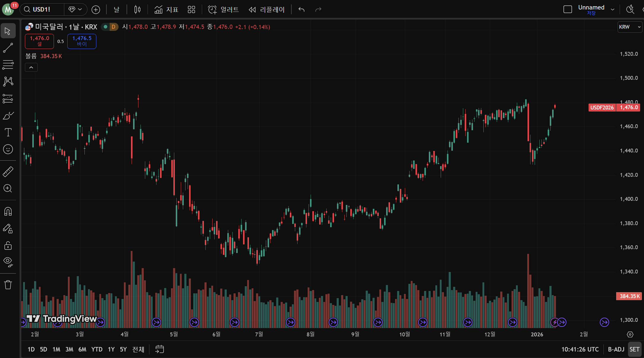This screenshot has height=358, width=644.
Task: Open the layout setup square icon
Action: click(x=568, y=9)
